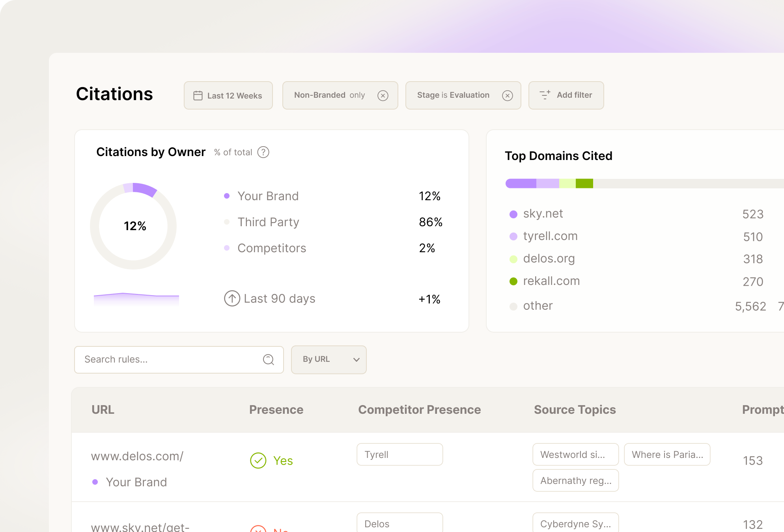
Task: Dismiss the Stage is Evaluation filter
Action: click(508, 95)
